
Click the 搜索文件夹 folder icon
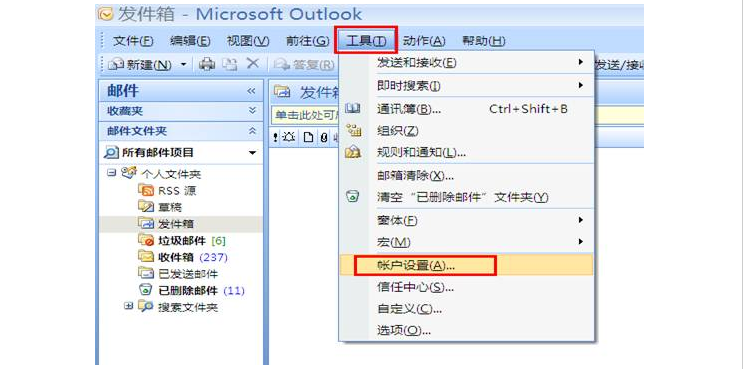(146, 307)
